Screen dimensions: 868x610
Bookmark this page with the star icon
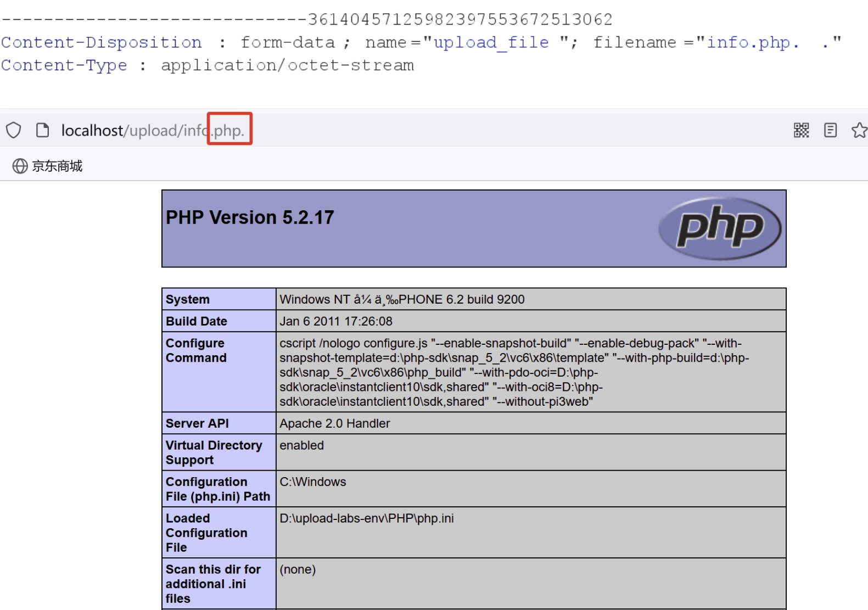859,130
